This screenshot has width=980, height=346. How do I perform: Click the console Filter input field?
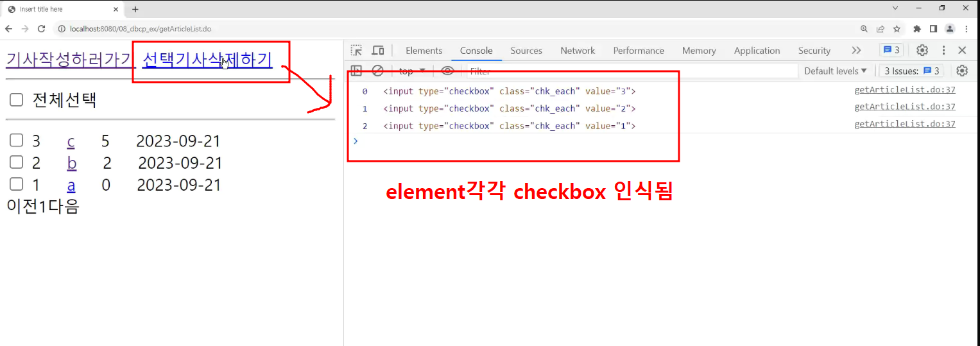click(x=632, y=71)
